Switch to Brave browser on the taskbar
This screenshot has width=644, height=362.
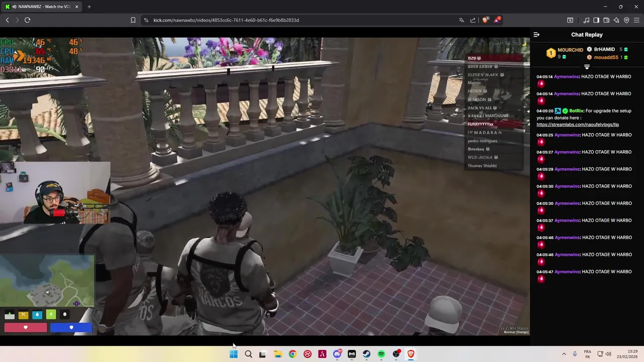point(411,354)
